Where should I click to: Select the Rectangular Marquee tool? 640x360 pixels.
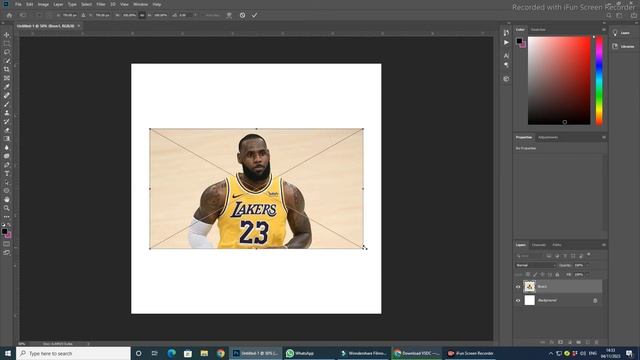coord(7,43)
